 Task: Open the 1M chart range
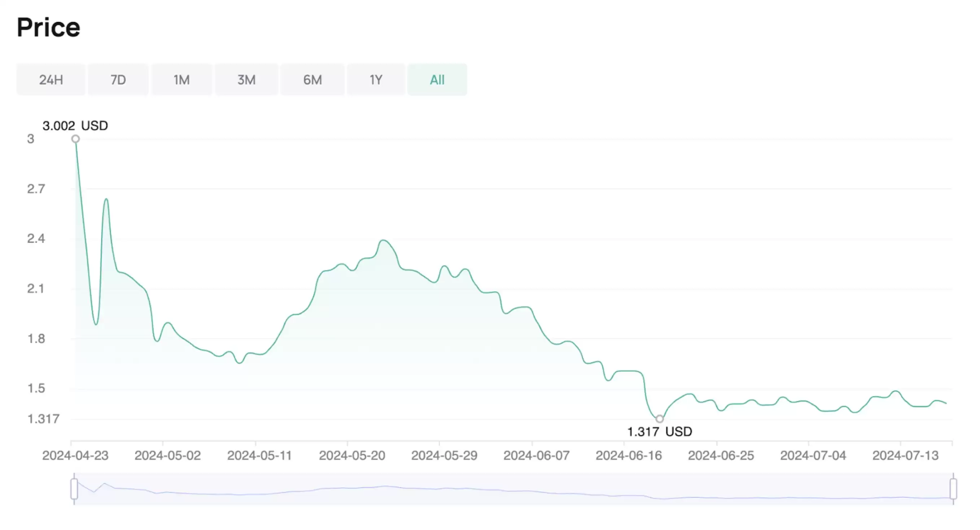pyautogui.click(x=181, y=79)
